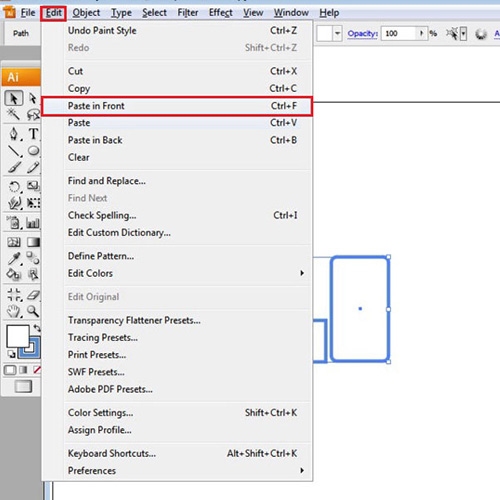This screenshot has height=500, width=500.
Task: Reset to default fill and stroke
Action: [x=11, y=354]
